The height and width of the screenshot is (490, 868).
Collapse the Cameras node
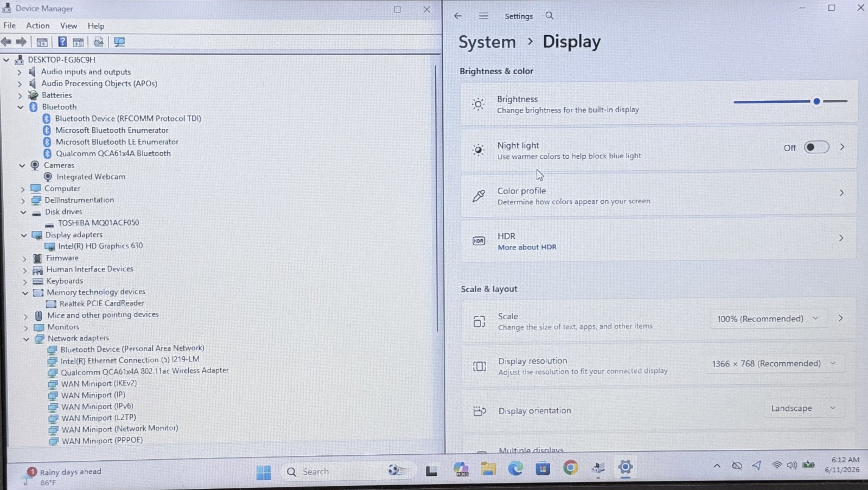click(x=22, y=165)
